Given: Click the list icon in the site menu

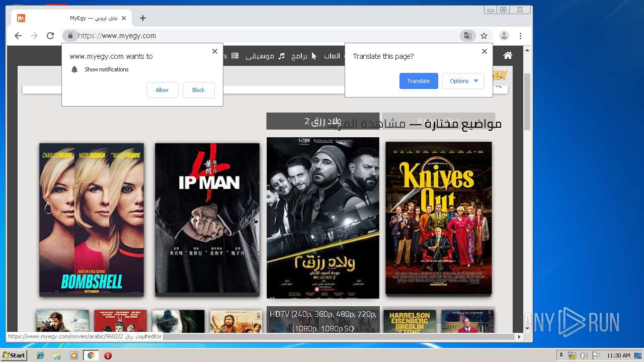Looking at the screenshot, I should [x=235, y=56].
